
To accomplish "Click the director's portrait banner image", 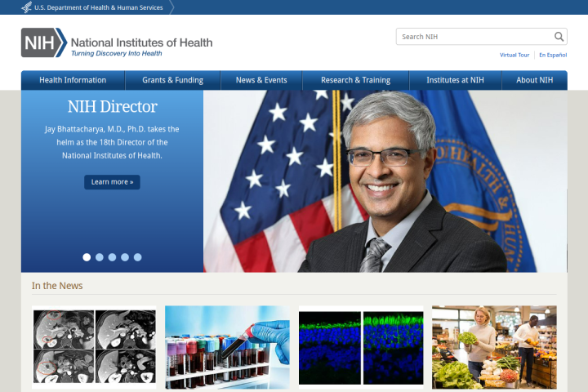I will [x=385, y=181].
